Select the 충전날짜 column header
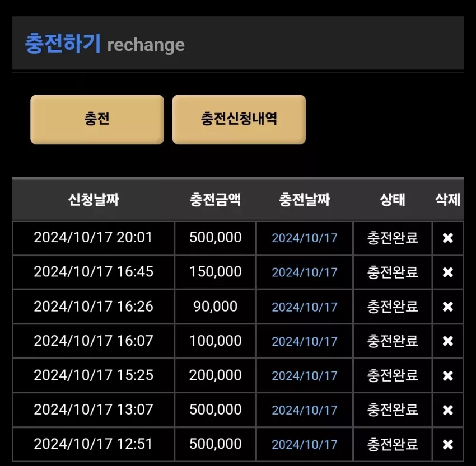 click(x=305, y=200)
